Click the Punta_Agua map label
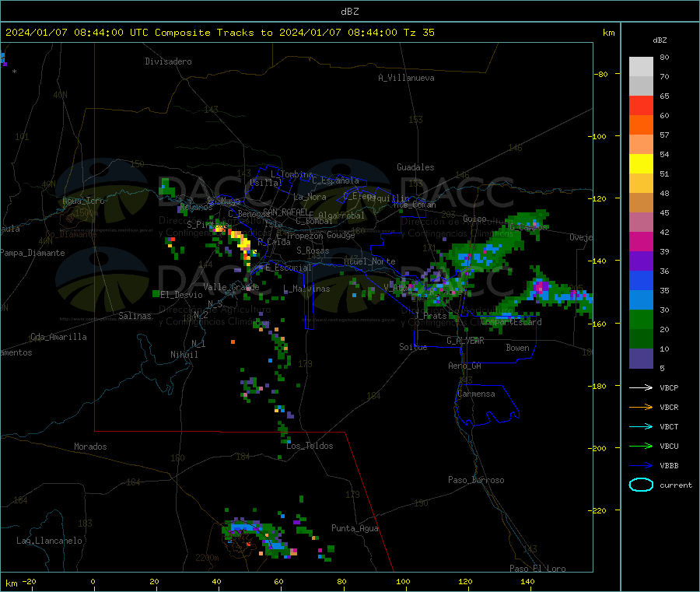The width and height of the screenshot is (700, 592). [x=355, y=528]
